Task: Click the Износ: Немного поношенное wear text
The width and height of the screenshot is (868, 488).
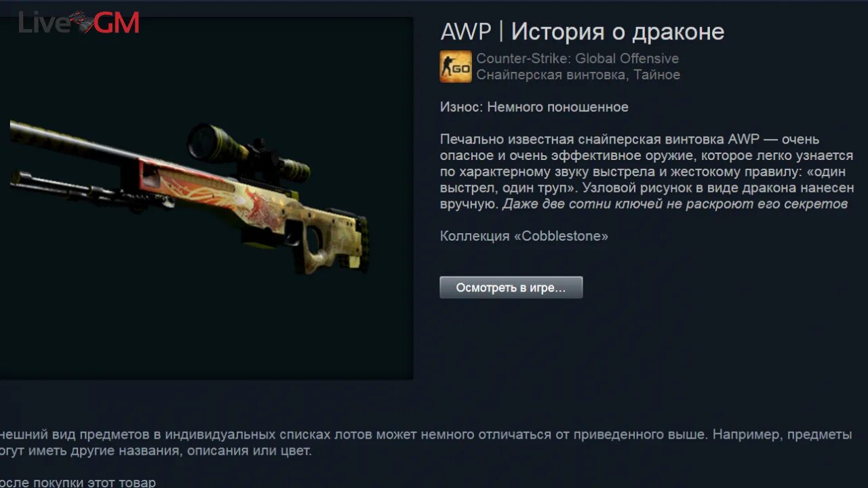Action: 534,107
